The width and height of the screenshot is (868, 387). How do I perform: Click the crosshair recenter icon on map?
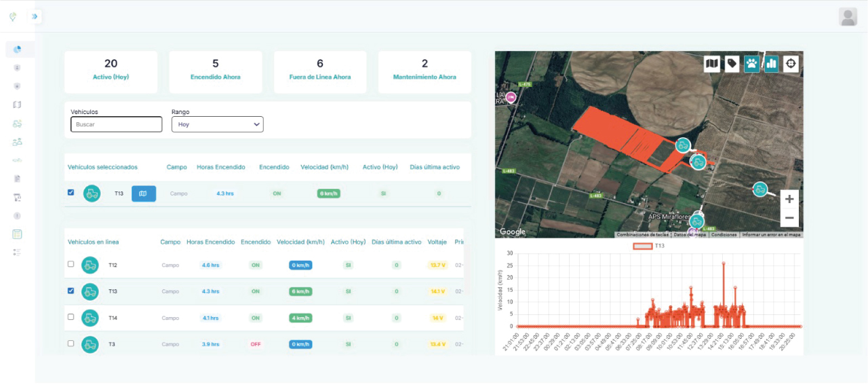[791, 64]
